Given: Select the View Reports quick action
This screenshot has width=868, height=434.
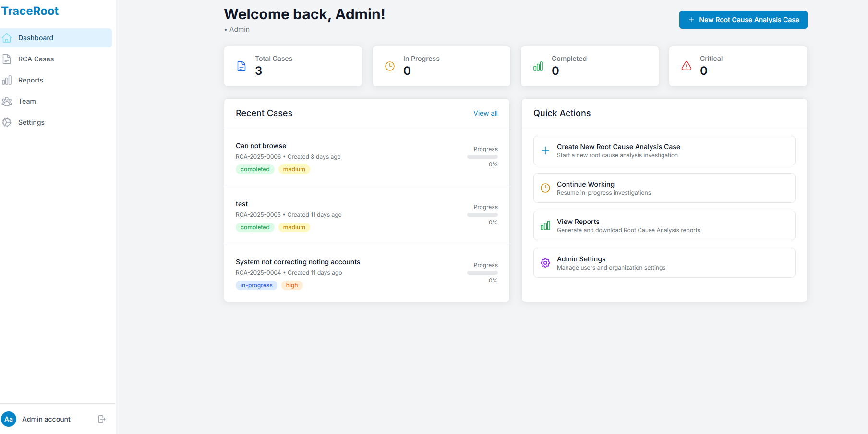Looking at the screenshot, I should (664, 225).
